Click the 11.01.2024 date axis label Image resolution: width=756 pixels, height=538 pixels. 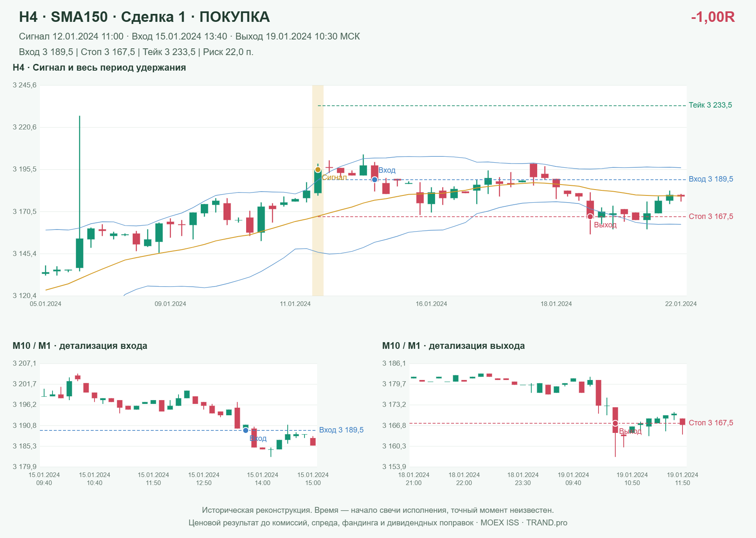click(295, 304)
